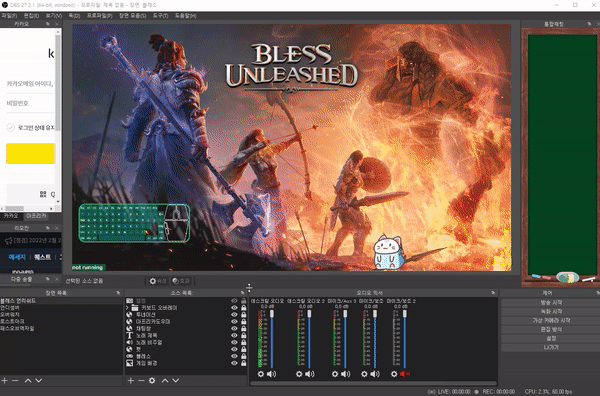
Task: Click 방송 시작 to start streaming
Action: click(x=551, y=303)
